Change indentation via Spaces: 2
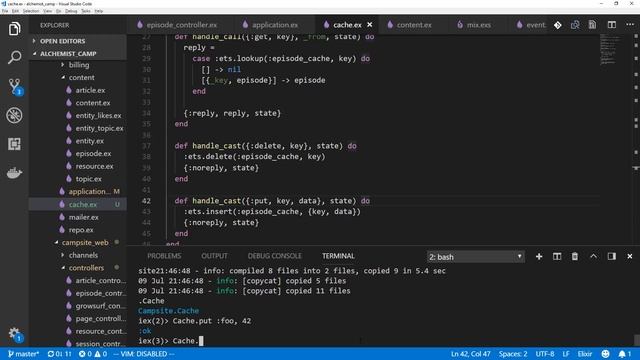This screenshot has width=640, height=360. 513,354
